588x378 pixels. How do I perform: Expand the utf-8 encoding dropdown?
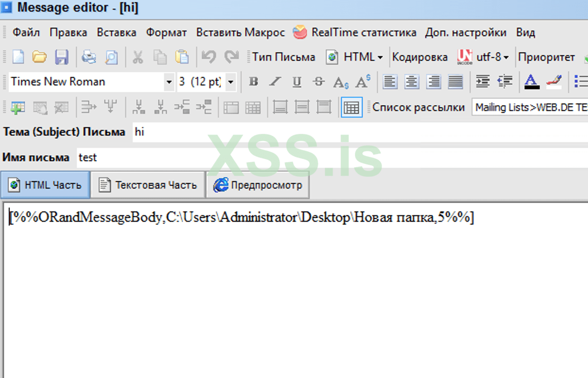click(x=506, y=58)
